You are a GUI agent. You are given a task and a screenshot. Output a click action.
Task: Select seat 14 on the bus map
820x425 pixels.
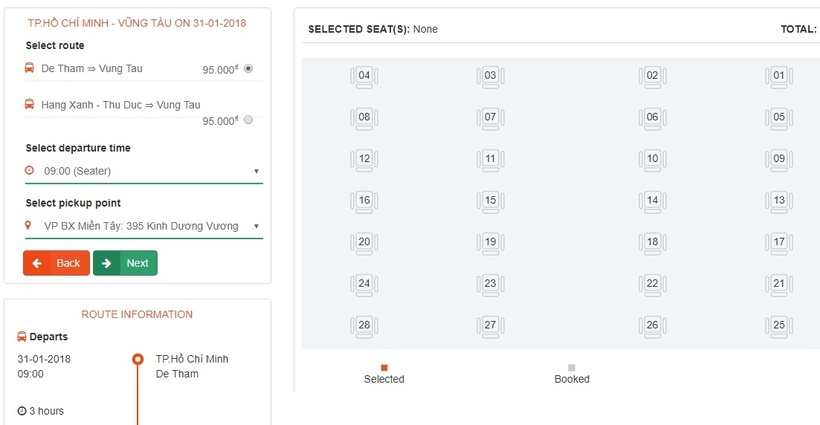pos(652,201)
